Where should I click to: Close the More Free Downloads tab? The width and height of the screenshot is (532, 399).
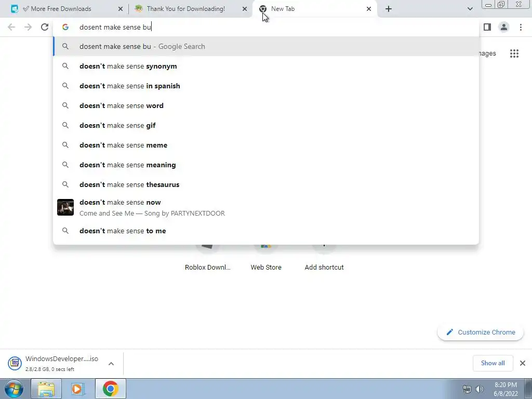click(x=121, y=9)
